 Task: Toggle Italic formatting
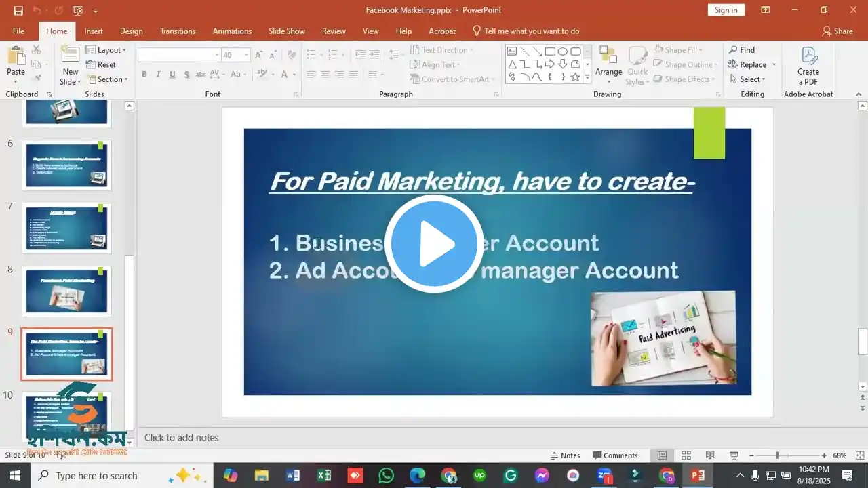[x=158, y=75]
